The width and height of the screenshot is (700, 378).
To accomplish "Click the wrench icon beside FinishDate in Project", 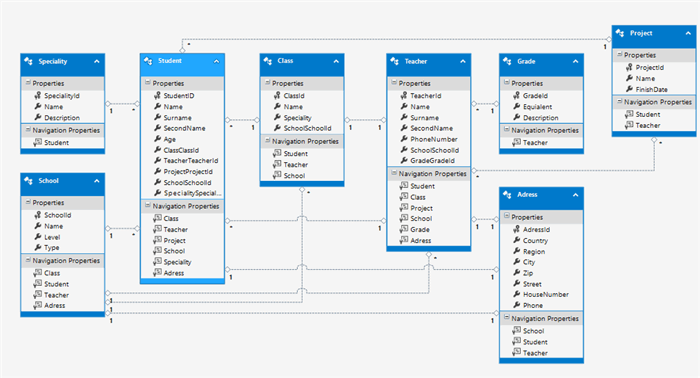I will tap(629, 89).
